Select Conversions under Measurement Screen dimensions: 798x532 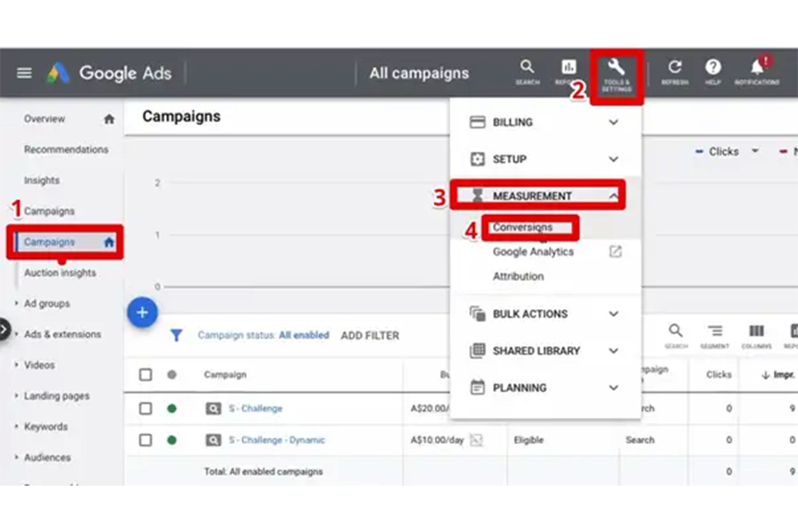pyautogui.click(x=523, y=227)
